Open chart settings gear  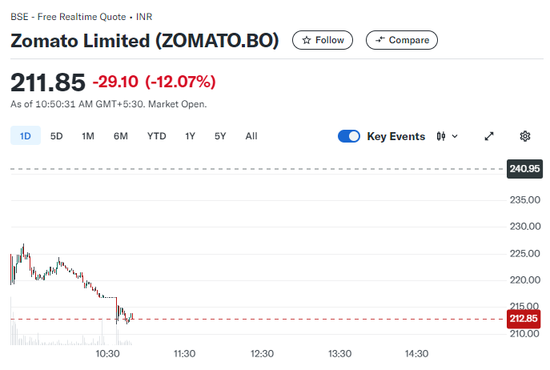pyautogui.click(x=525, y=136)
